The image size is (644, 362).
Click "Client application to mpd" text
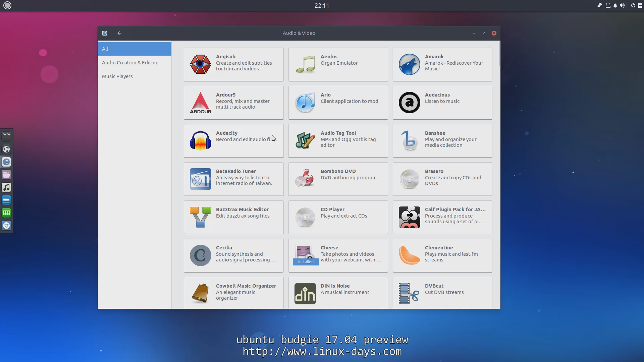click(349, 101)
